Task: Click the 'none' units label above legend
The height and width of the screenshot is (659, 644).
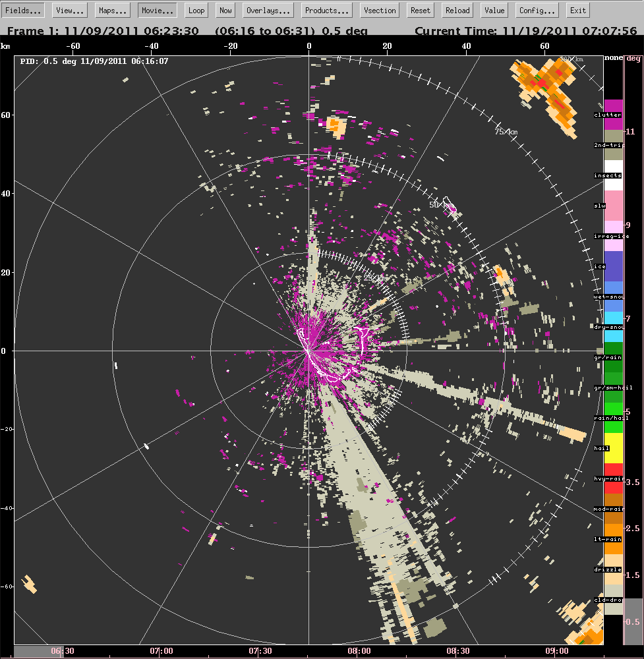Action: (613, 57)
